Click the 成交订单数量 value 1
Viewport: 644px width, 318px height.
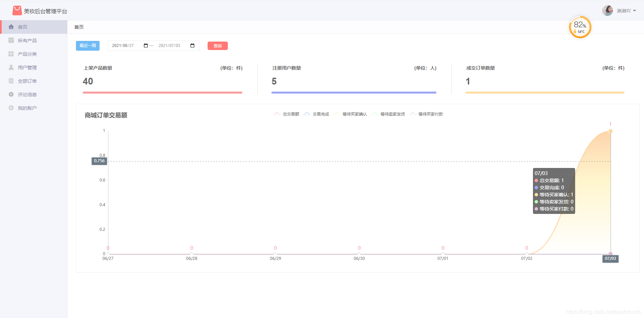(468, 81)
